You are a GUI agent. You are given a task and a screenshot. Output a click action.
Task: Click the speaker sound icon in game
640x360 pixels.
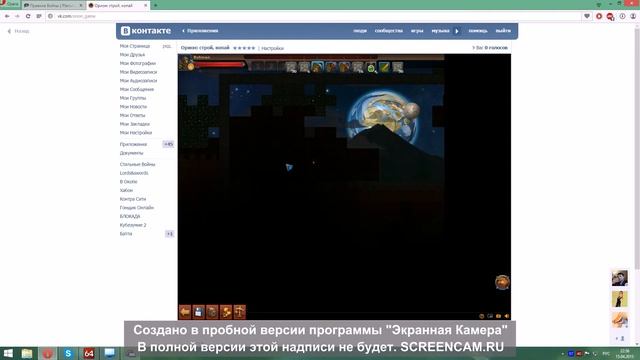[x=507, y=316]
